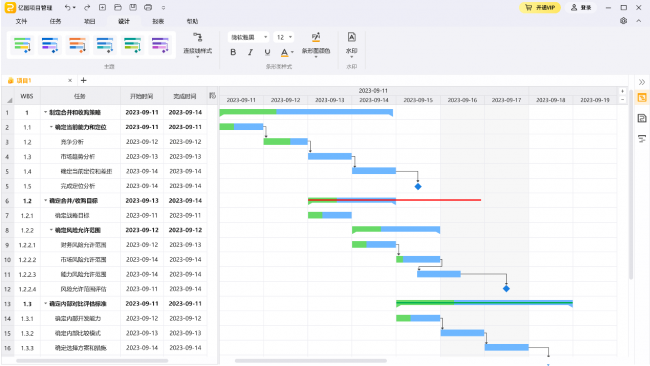Click the undo arrow in title bar
This screenshot has height=366, width=650.
(x=68, y=7)
